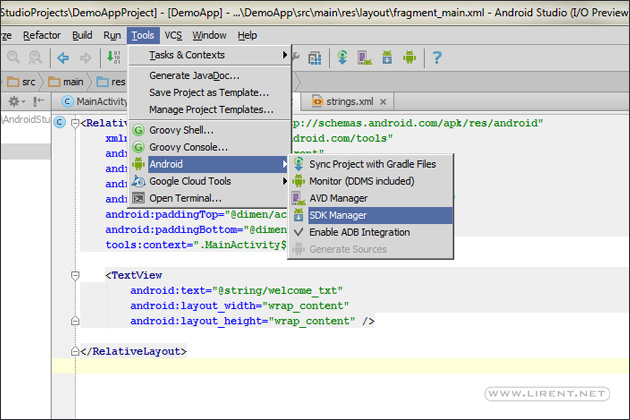Click the hide panel icon next to gear
Viewport: 630px width, 420px height.
(x=39, y=101)
